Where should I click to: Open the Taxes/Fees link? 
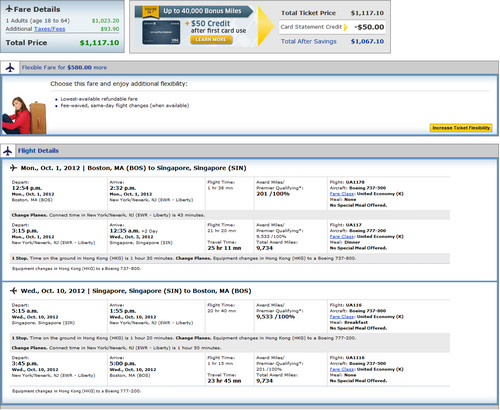coord(49,29)
